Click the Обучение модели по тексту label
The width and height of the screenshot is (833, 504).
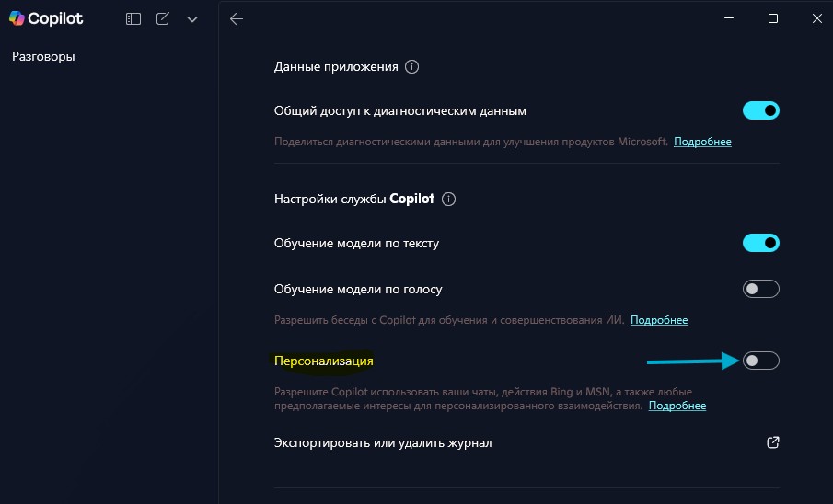click(356, 243)
